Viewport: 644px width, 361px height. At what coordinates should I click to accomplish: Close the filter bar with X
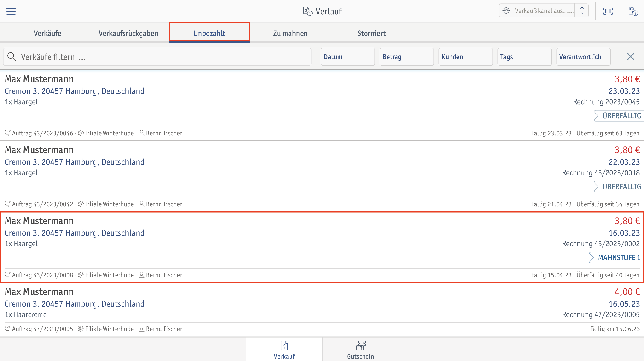[630, 57]
